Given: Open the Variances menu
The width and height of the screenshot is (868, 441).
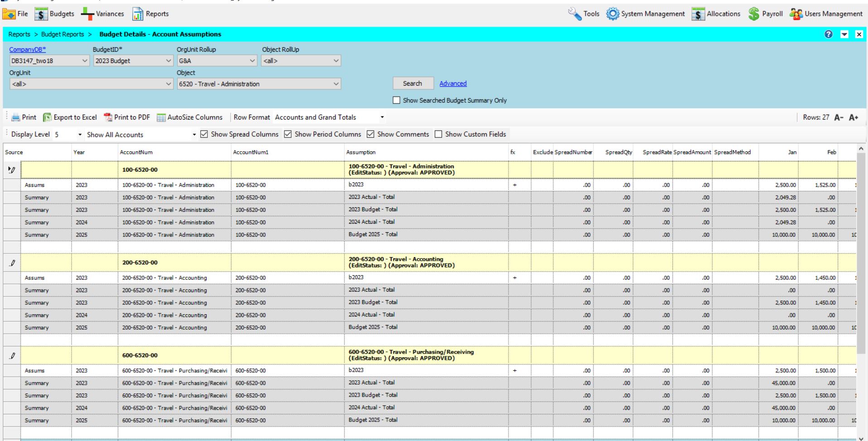Looking at the screenshot, I should (x=102, y=14).
